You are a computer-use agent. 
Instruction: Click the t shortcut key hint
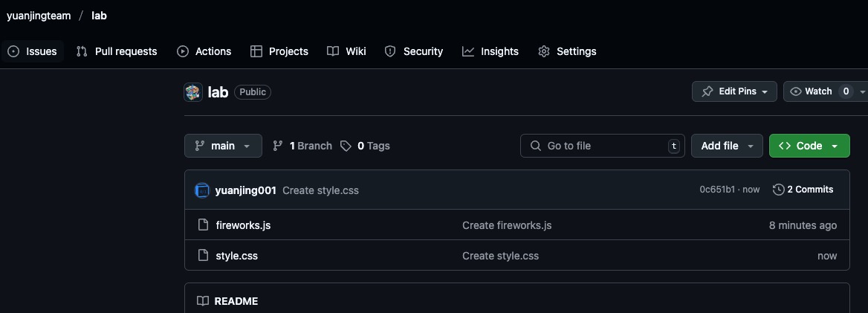tap(674, 146)
